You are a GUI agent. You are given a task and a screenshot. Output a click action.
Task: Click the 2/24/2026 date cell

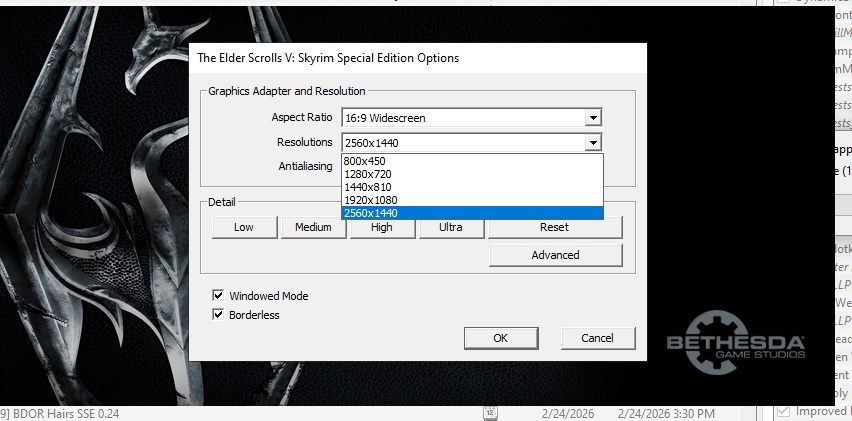568,414
